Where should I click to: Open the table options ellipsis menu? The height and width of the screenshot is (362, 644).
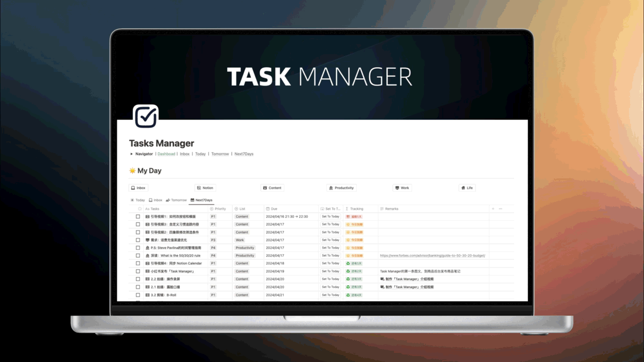pyautogui.click(x=501, y=209)
